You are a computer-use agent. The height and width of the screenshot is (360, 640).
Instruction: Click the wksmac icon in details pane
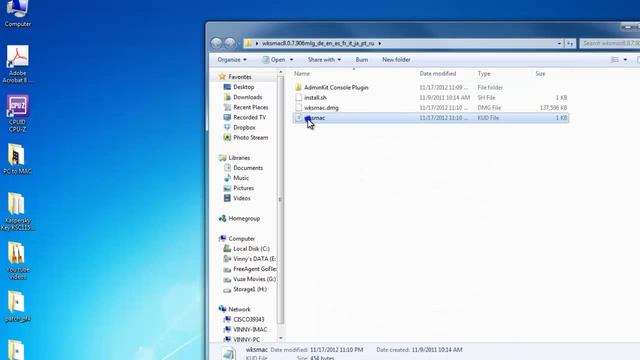[229, 353]
